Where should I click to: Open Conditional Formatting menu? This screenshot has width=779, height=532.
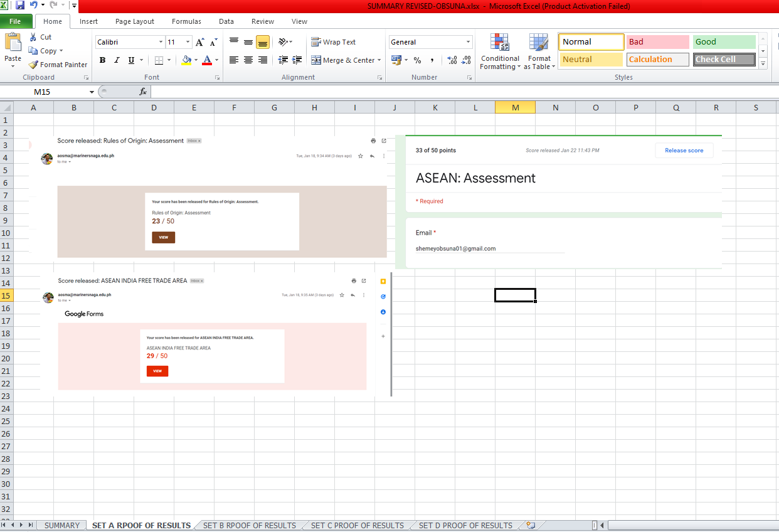point(500,51)
